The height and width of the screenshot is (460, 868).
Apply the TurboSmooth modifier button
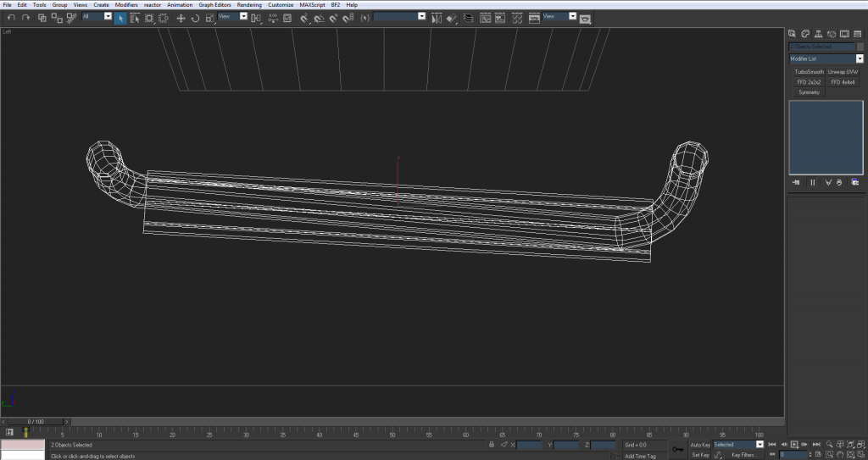tap(809, 72)
